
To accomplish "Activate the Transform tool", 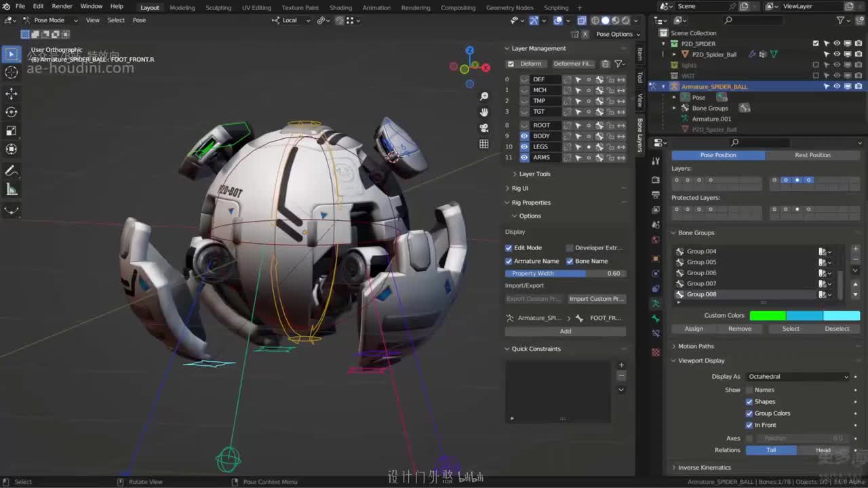I will tap(12, 149).
